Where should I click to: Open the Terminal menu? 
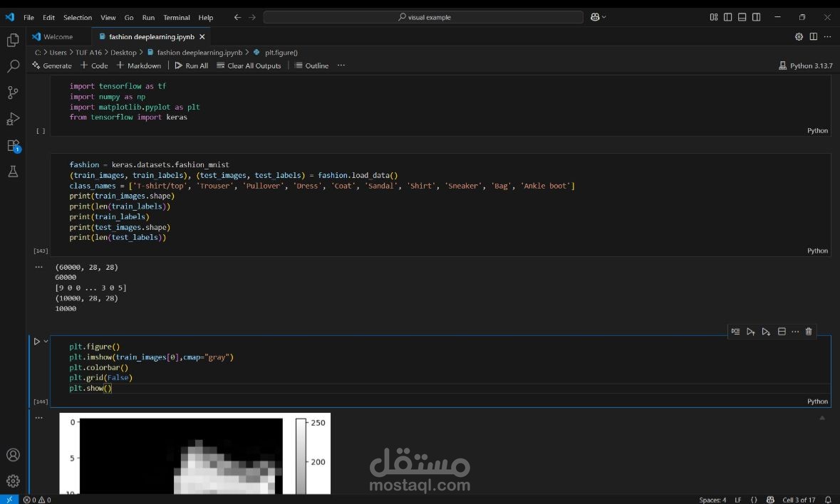pyautogui.click(x=177, y=17)
